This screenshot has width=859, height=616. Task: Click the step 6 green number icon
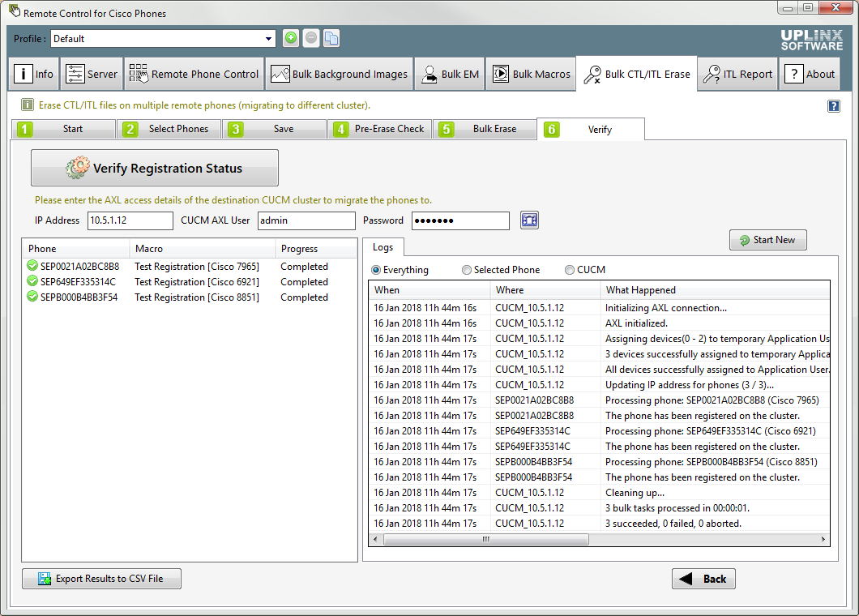pos(552,130)
